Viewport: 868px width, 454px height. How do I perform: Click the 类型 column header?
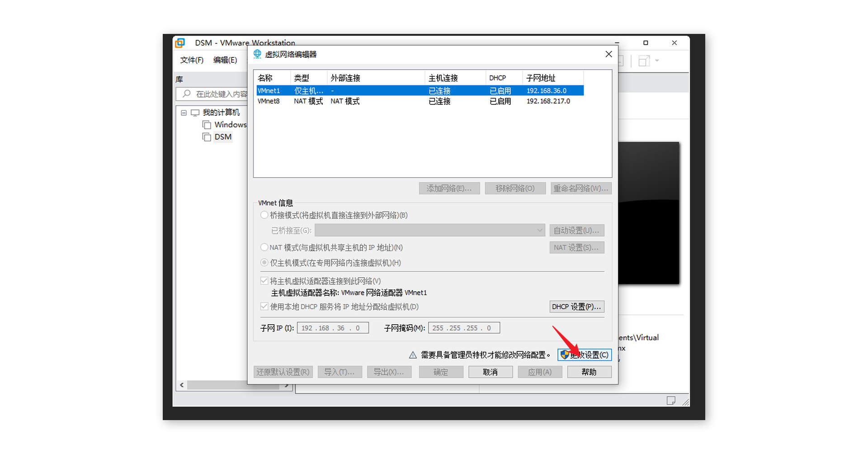(308, 78)
